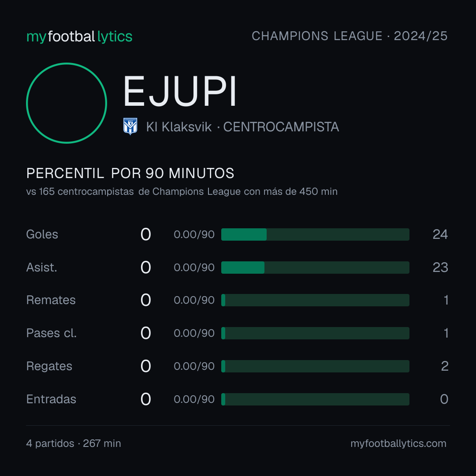Viewport: 476px width, 476px height.
Task: Click the Entradas percentile bar
Action: [315, 399]
